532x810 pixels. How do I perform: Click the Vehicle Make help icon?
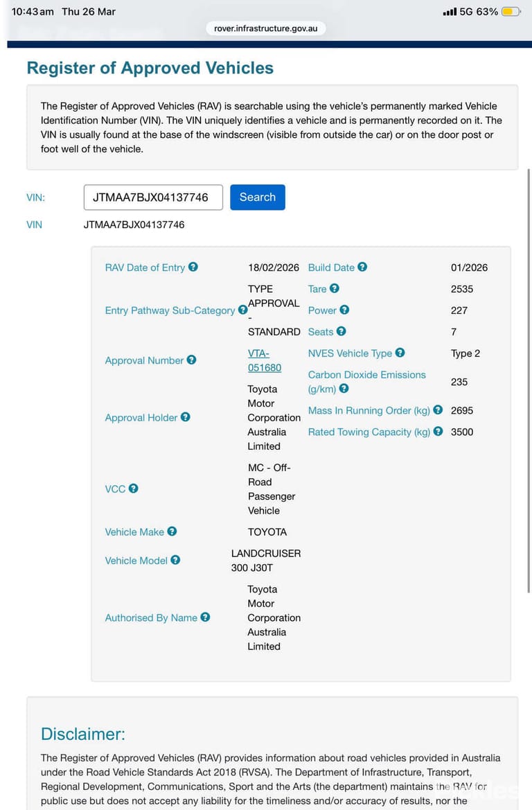172,531
